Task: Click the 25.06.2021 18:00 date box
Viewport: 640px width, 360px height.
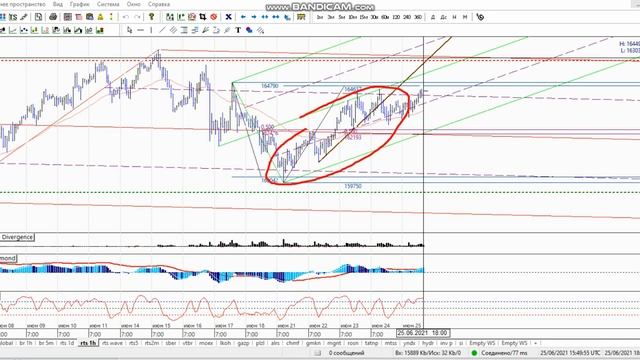Action: [x=422, y=333]
